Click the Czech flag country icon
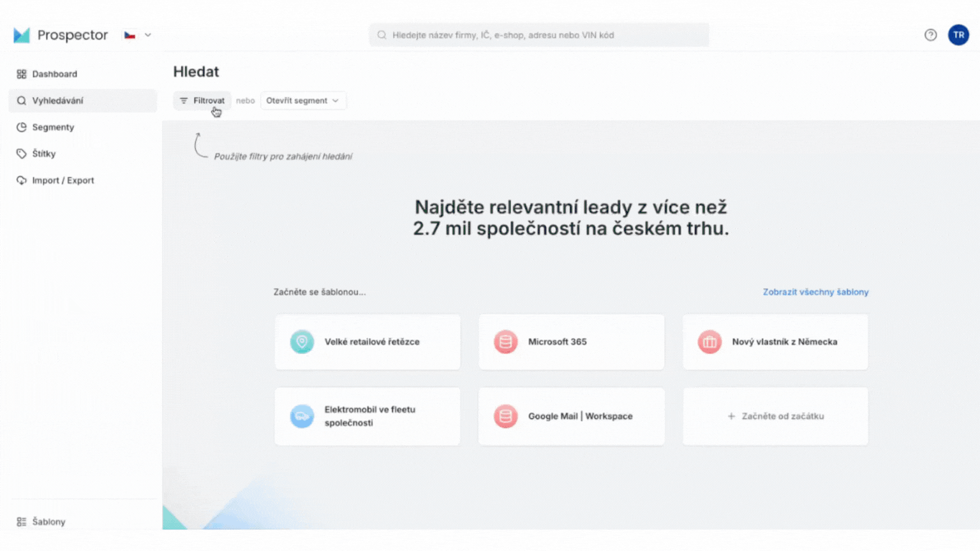980x551 pixels. point(130,35)
